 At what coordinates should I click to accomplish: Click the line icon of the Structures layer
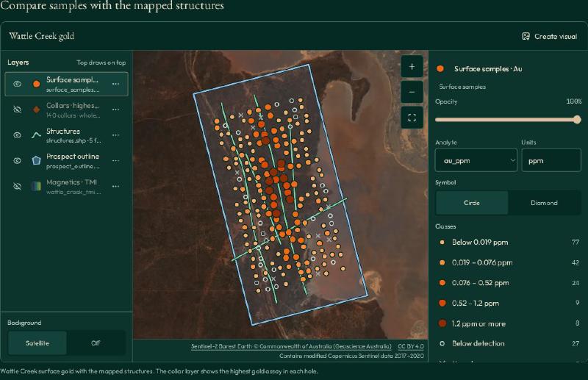[36, 135]
